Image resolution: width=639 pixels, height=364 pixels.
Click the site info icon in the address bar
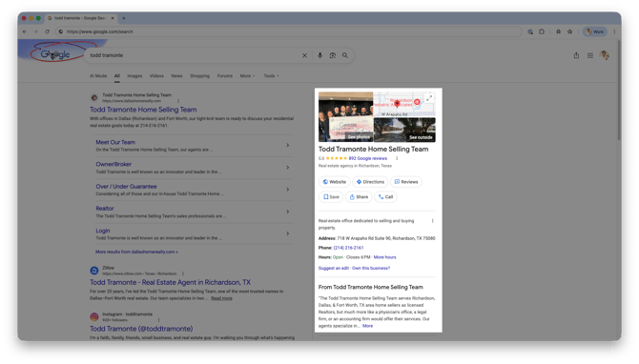click(61, 31)
